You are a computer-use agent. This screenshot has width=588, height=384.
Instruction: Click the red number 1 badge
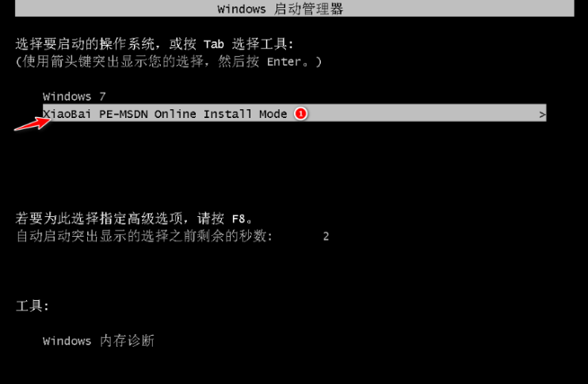tap(300, 113)
